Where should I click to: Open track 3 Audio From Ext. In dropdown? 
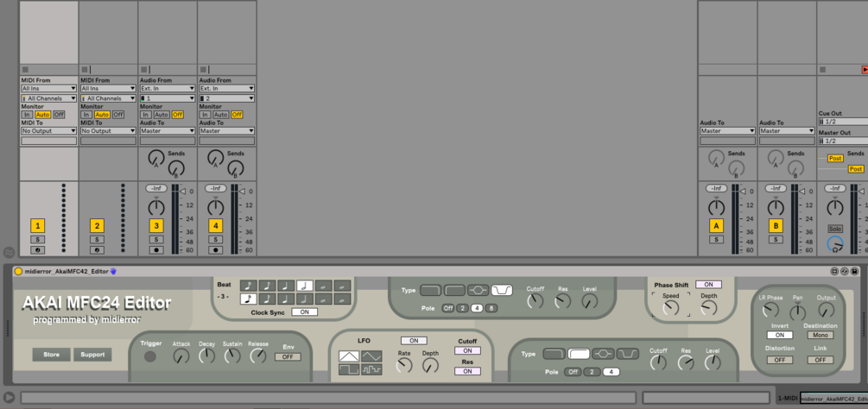pos(168,88)
